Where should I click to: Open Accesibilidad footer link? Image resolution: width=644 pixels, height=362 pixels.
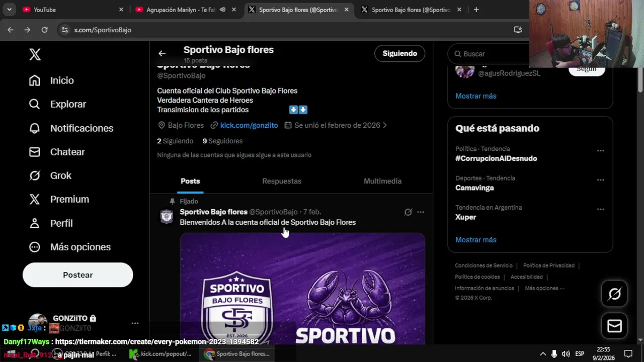point(527,277)
